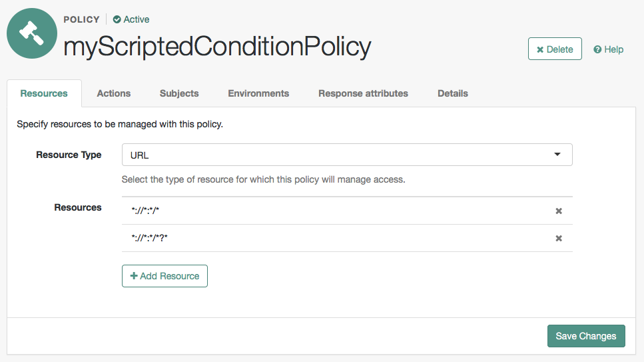Image resolution: width=644 pixels, height=362 pixels.
Task: Click the Resources field label
Action: point(78,207)
